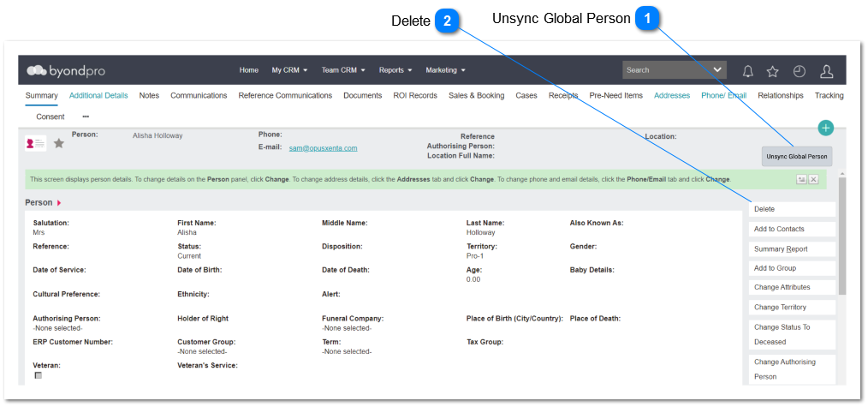Expand the Person section arrow

tap(59, 203)
